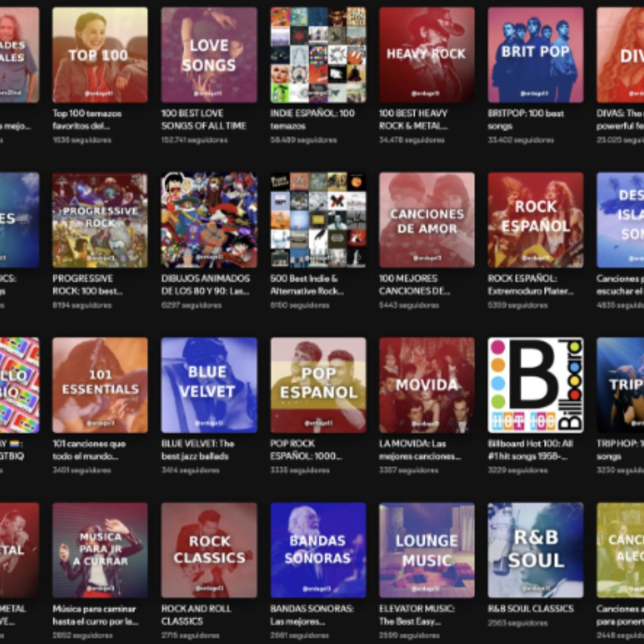Click title 'Música para caminar hasta el curro'
Image resolution: width=644 pixels, height=644 pixels.
coord(95,615)
